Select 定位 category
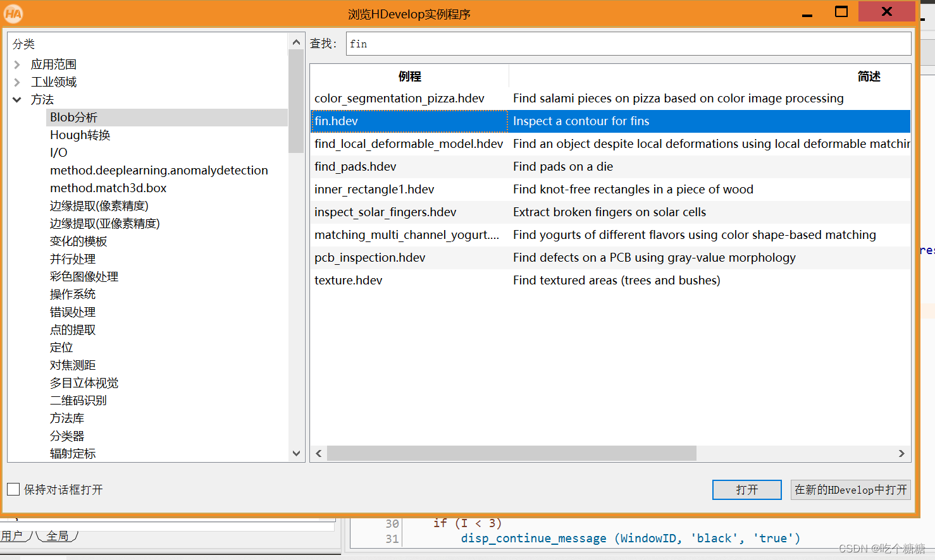This screenshot has height=560, width=935. [61, 348]
